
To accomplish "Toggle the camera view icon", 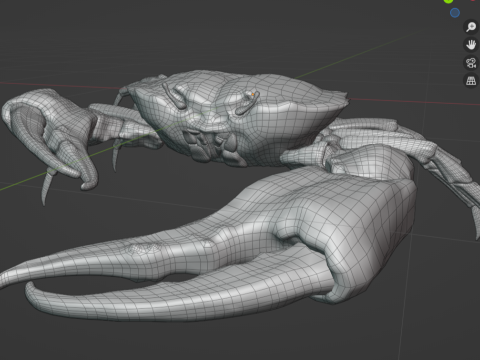I will tap(471, 63).
